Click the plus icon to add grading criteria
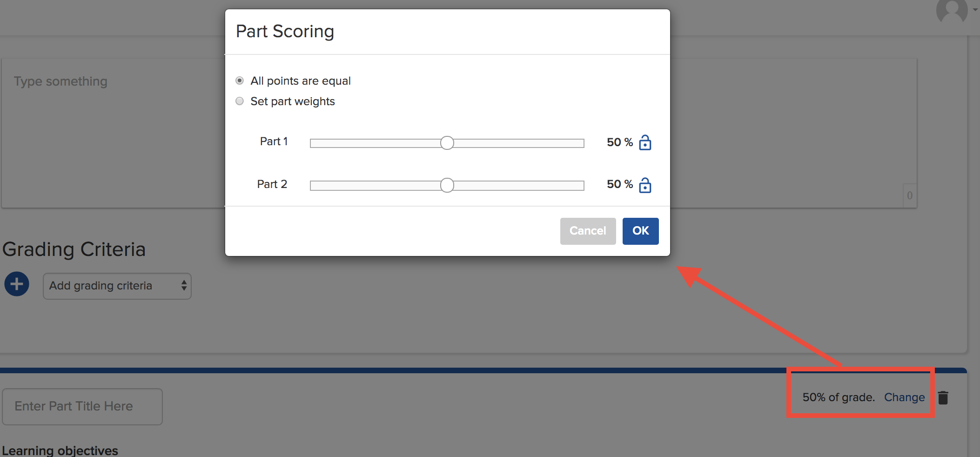The width and height of the screenshot is (980, 457). [16, 284]
